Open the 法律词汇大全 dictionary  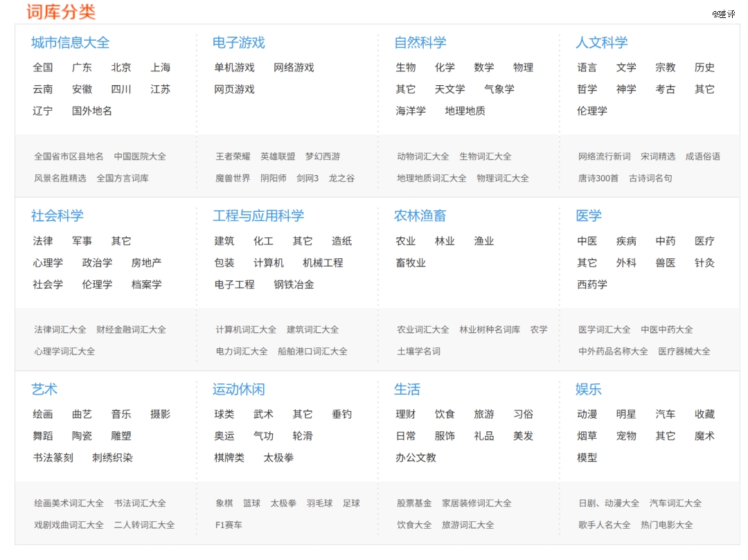pyautogui.click(x=60, y=329)
